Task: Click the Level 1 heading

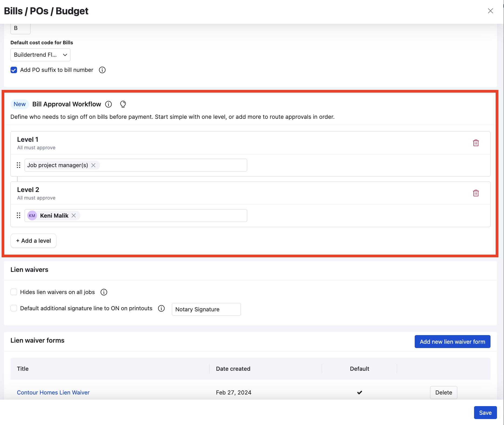Action: pos(28,140)
